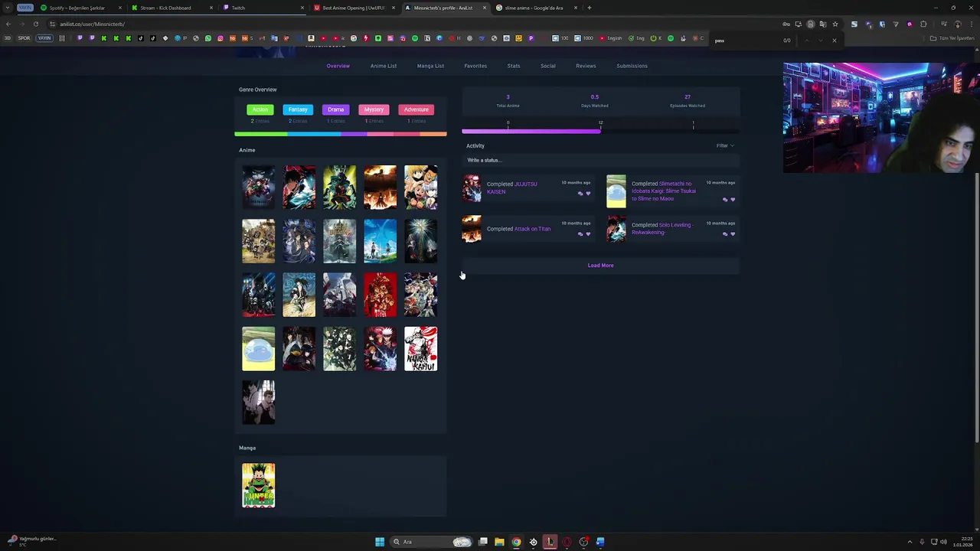Image resolution: width=980 pixels, height=551 pixels.
Task: Open the Filter dropdown in Activity
Action: click(x=724, y=145)
